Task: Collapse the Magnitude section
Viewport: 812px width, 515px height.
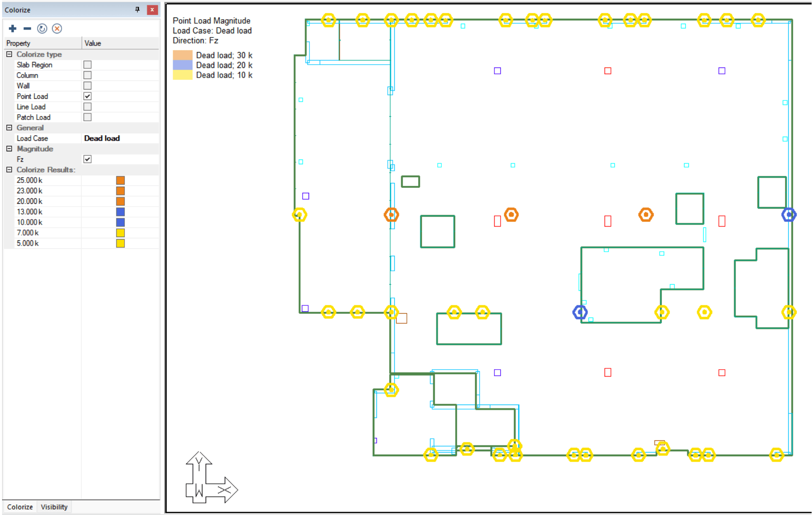Action: click(x=9, y=149)
